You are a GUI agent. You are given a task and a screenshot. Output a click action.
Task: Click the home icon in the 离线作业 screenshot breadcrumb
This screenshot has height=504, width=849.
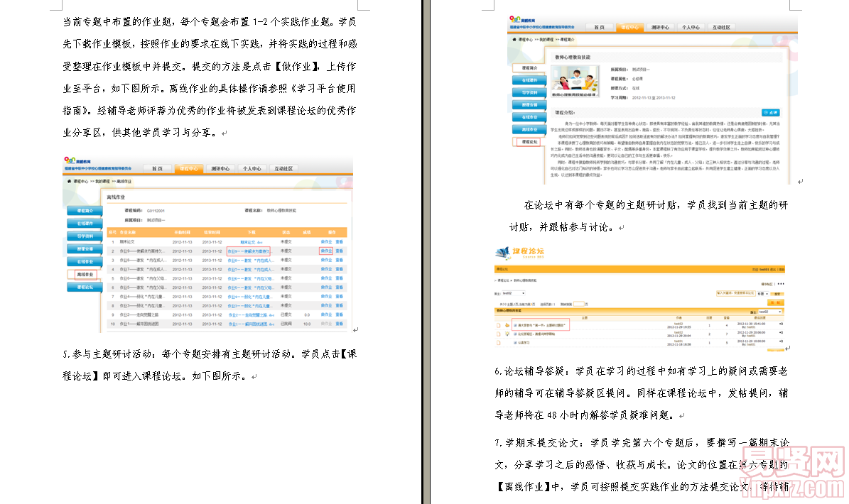tap(69, 181)
